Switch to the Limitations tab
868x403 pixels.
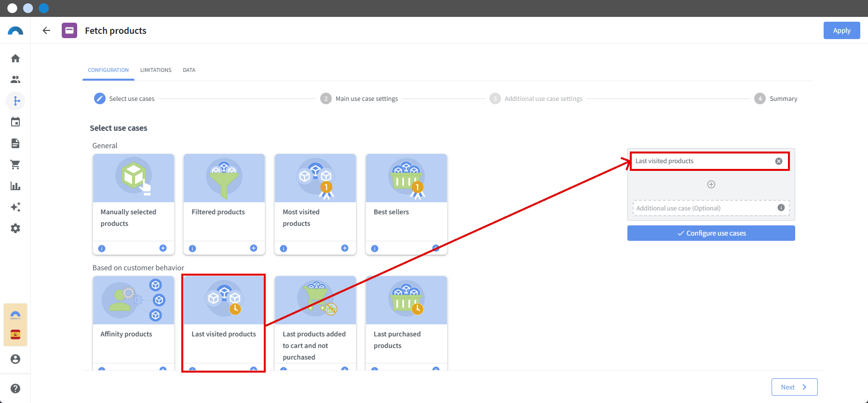point(156,70)
